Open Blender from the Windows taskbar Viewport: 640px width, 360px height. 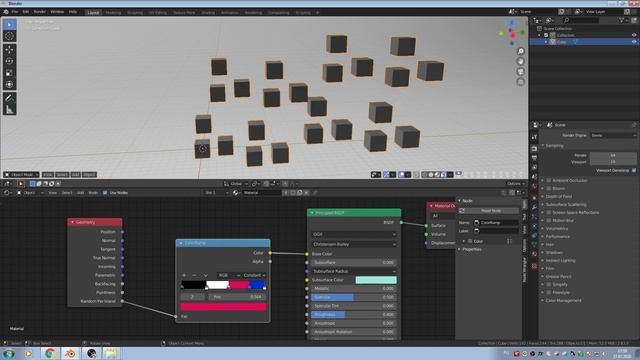[x=70, y=353]
